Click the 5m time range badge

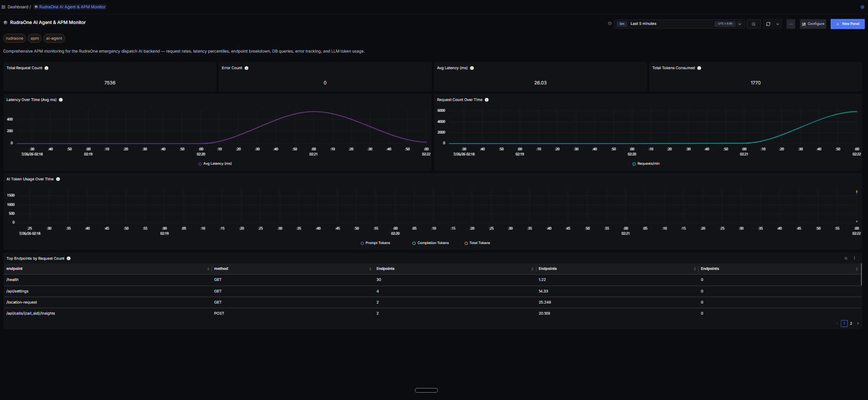[622, 24]
